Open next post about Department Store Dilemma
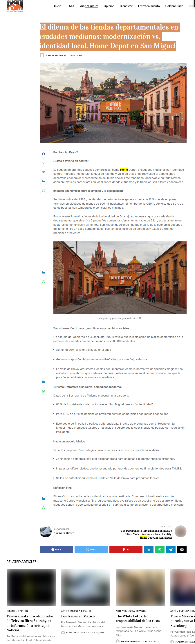The image size is (195, 644). click(x=146, y=534)
